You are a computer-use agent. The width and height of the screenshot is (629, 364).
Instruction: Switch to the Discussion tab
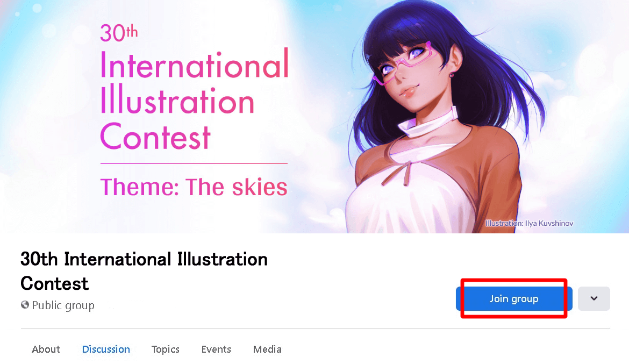(x=106, y=349)
